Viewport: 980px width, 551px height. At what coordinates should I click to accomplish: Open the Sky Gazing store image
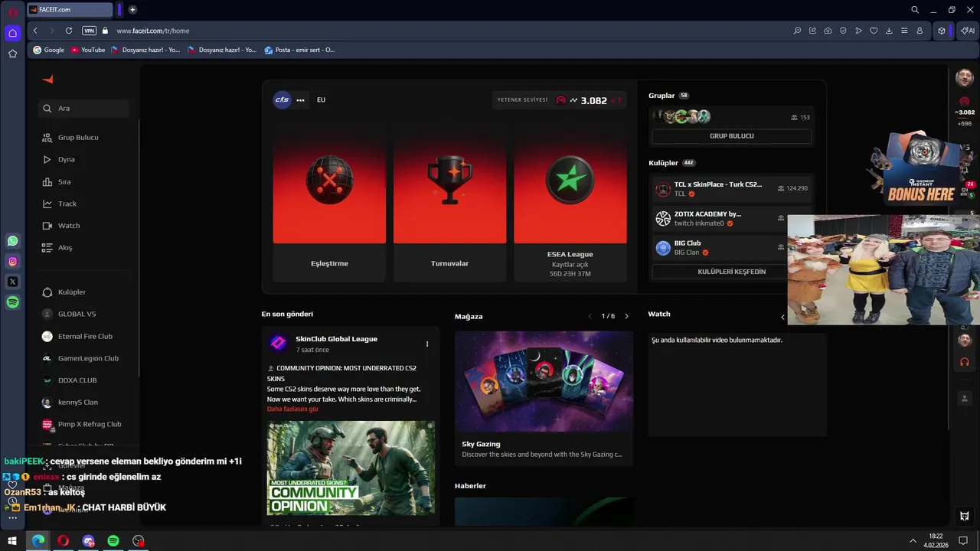(x=544, y=381)
